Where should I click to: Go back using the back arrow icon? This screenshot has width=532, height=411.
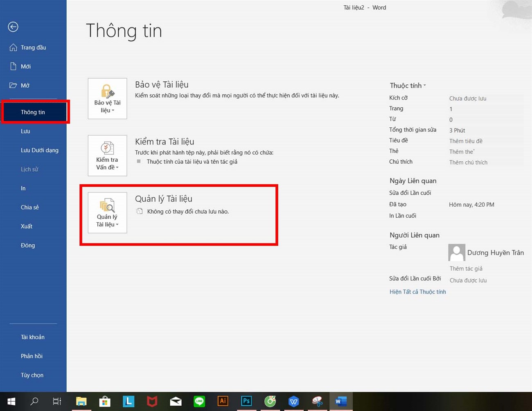(x=13, y=27)
